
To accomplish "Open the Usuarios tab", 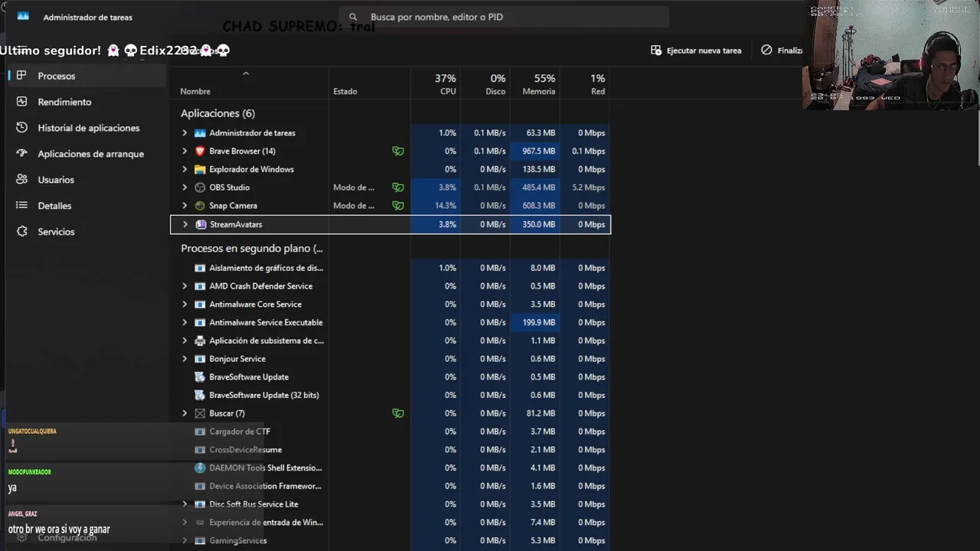I will coord(87,180).
